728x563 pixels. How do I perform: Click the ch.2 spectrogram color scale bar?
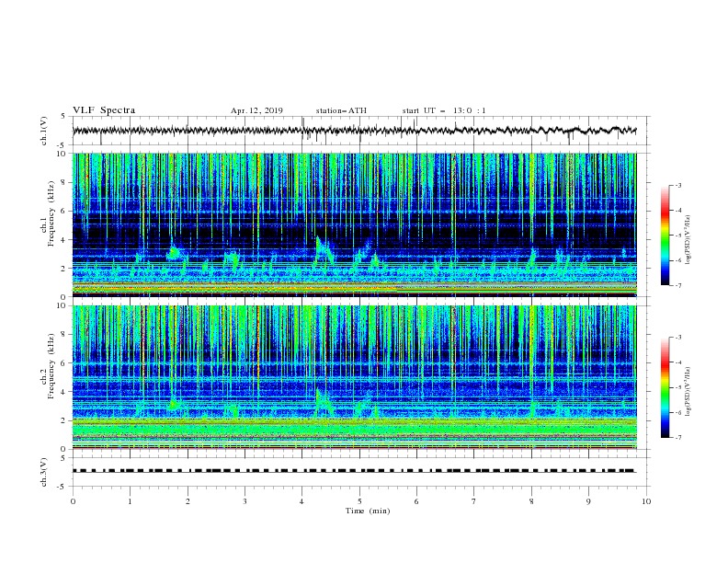pos(665,387)
